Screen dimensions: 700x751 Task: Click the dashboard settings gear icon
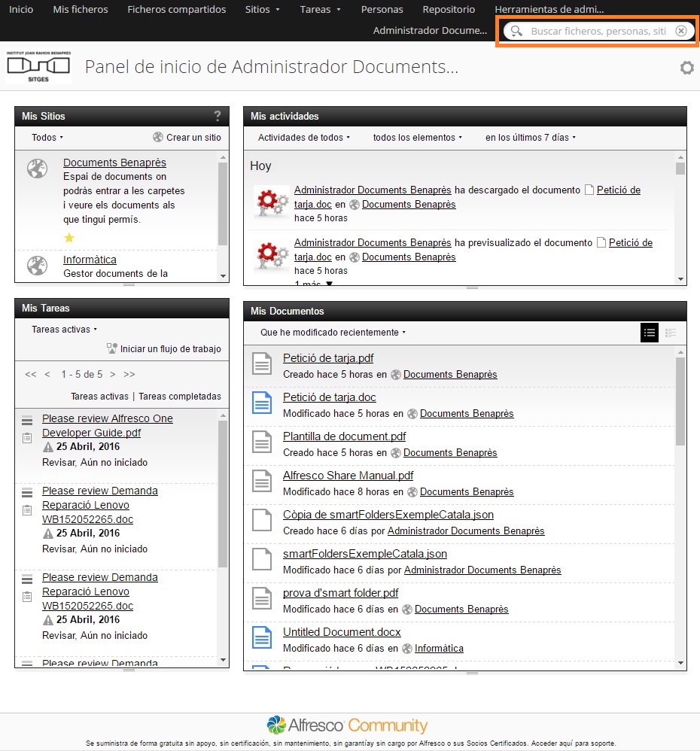(686, 68)
